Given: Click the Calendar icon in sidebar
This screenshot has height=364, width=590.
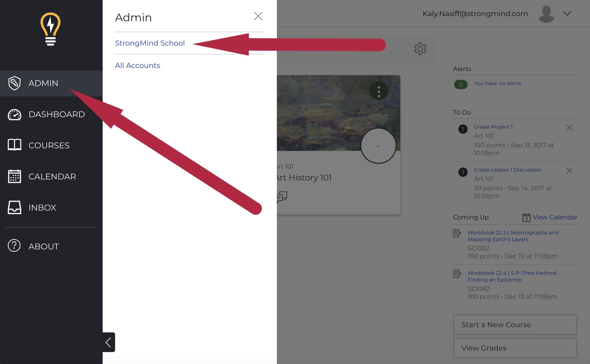Looking at the screenshot, I should tap(15, 176).
